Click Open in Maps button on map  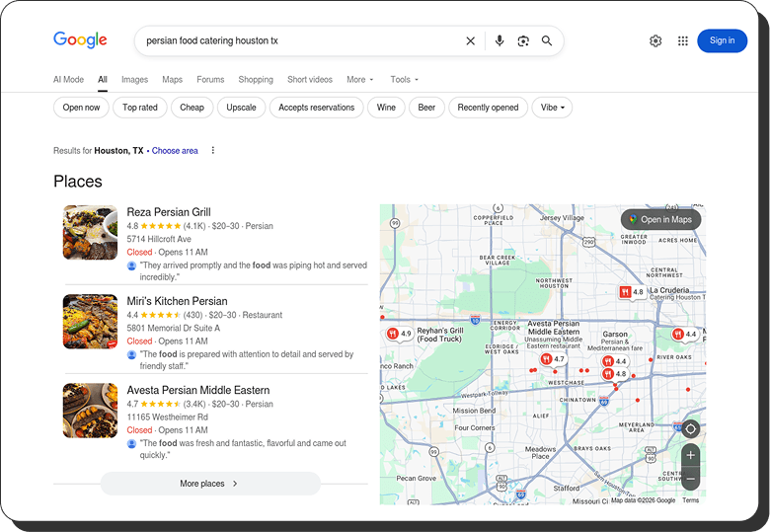(x=660, y=220)
